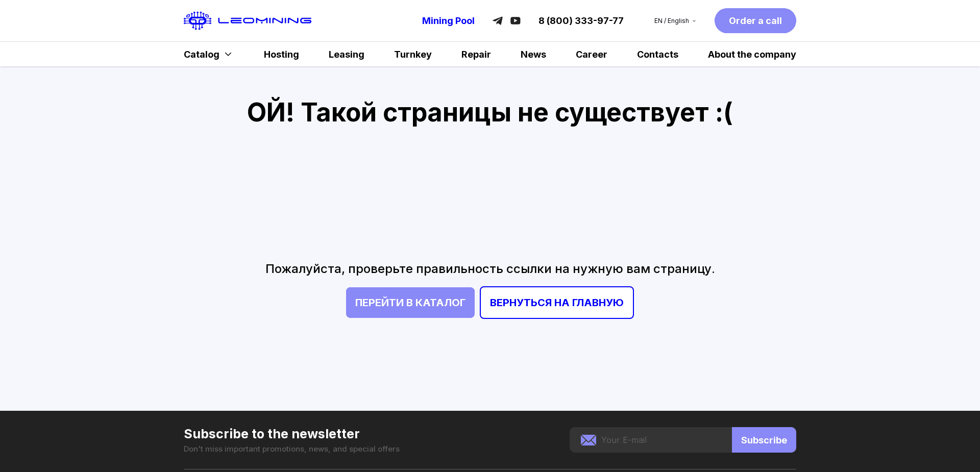Open the Hosting menu item
This screenshot has width=980, height=472.
[x=281, y=54]
